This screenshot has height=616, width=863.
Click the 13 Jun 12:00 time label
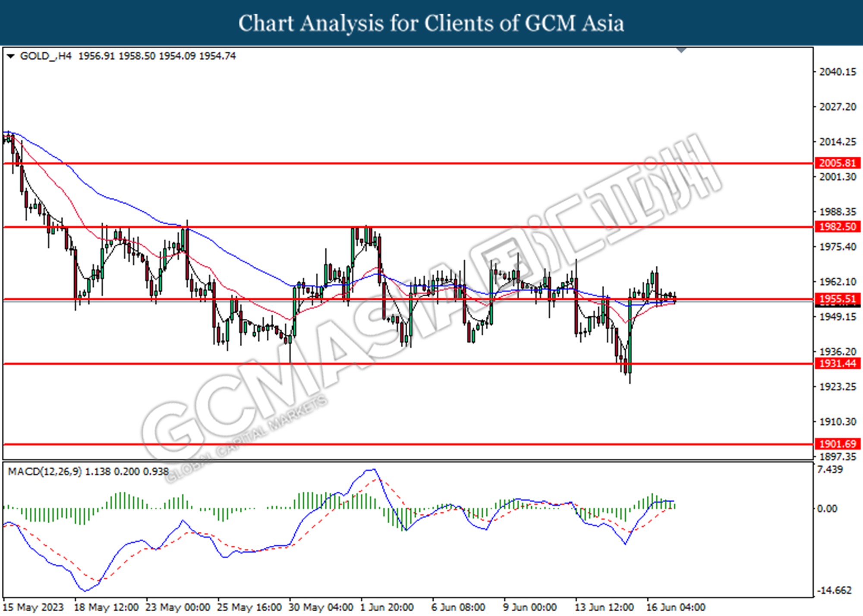[605, 607]
